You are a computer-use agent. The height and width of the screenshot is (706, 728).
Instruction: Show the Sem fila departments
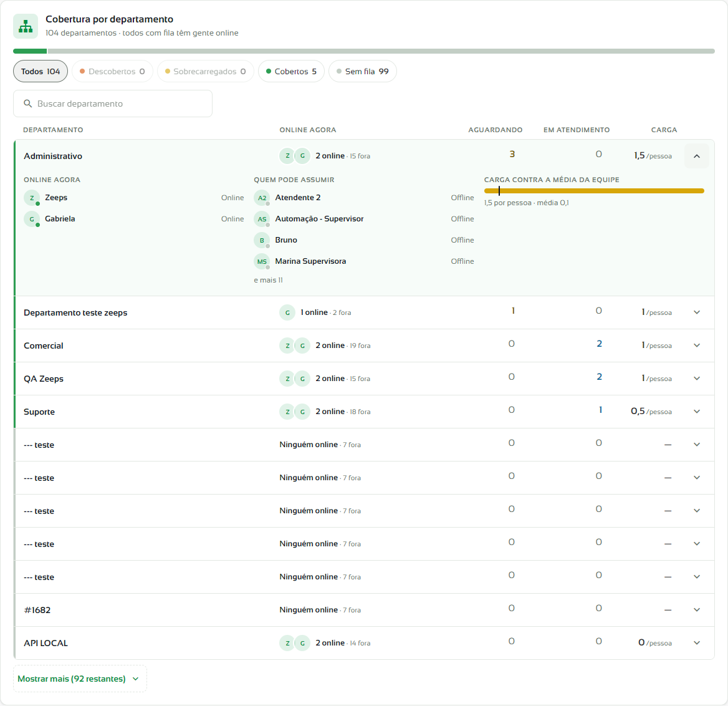(363, 72)
